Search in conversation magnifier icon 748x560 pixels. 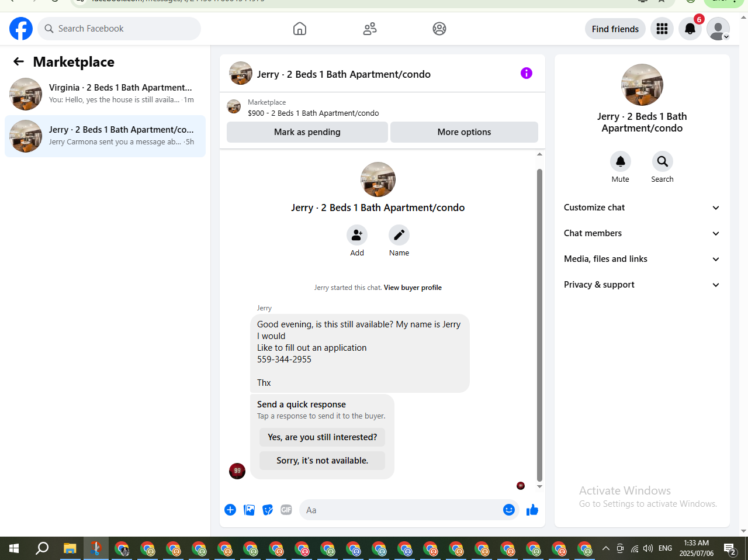point(663,161)
